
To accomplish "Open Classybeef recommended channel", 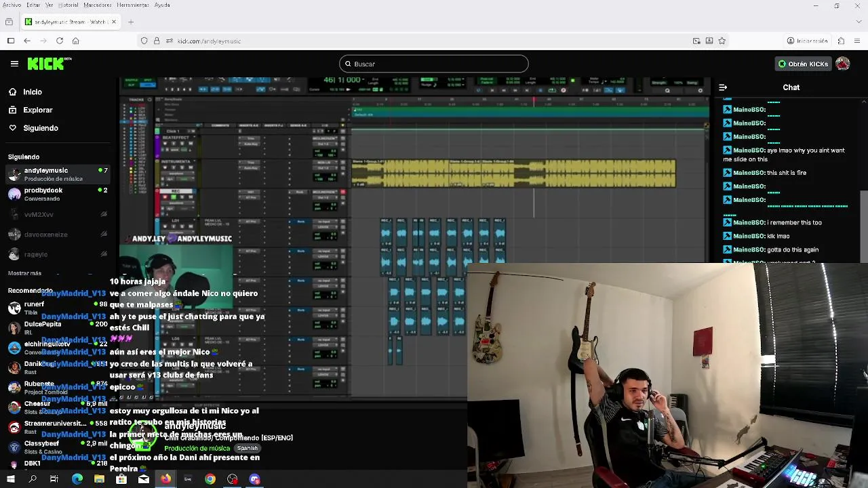I will tap(58, 447).
